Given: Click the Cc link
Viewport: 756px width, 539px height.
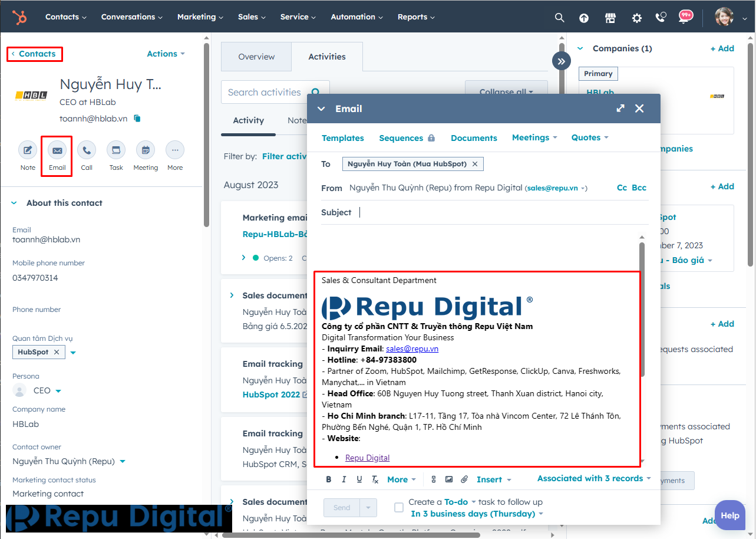Looking at the screenshot, I should pyautogui.click(x=622, y=188).
